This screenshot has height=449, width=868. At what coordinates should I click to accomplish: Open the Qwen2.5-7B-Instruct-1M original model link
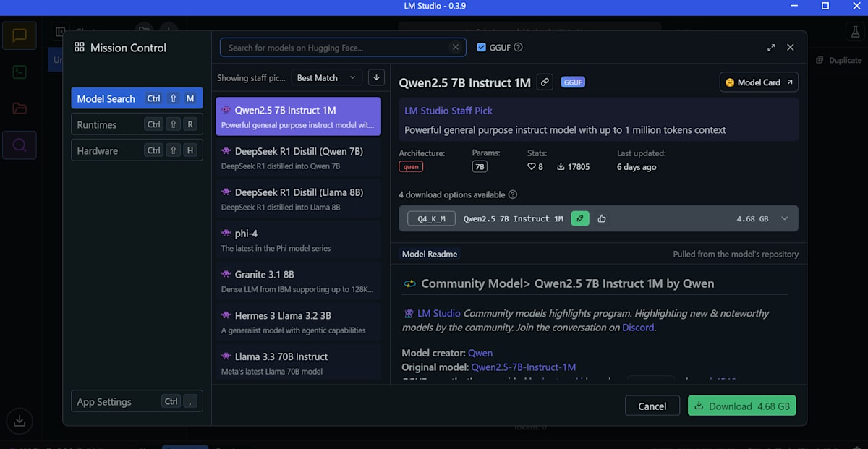point(524,367)
